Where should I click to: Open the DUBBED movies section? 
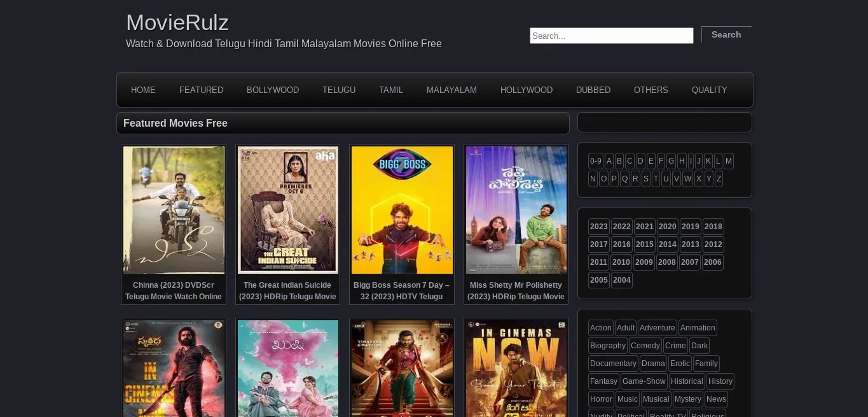pyautogui.click(x=593, y=90)
